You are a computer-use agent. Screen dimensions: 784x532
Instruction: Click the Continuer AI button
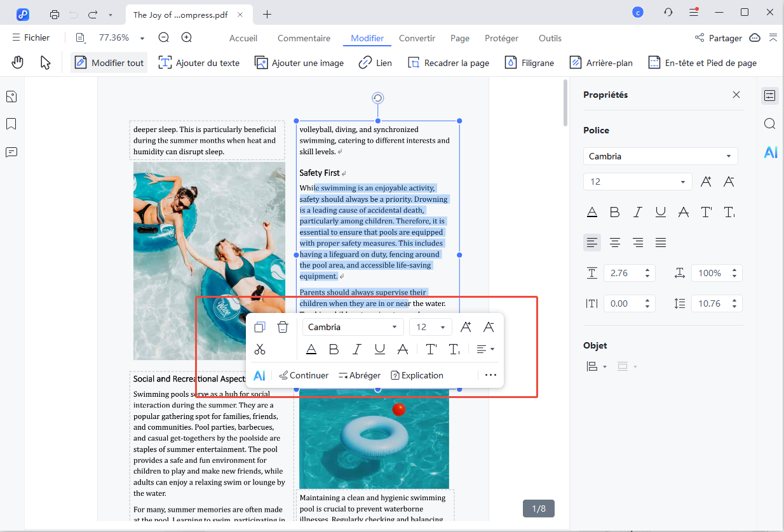(x=303, y=375)
